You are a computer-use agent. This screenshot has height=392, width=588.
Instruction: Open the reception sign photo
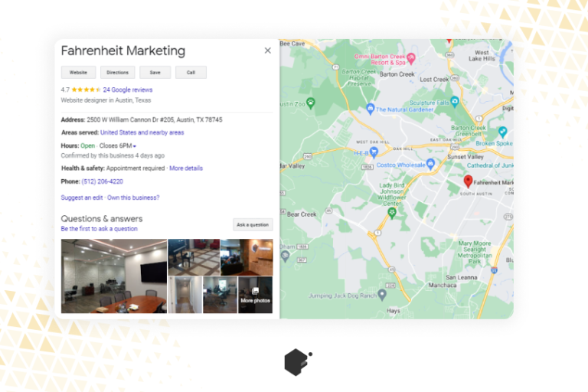coord(247,257)
